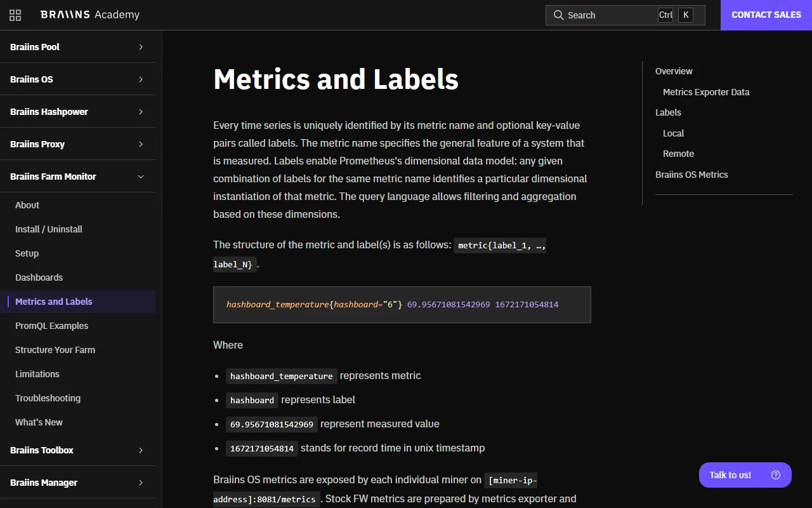Open the Dashboards page
This screenshot has height=508, width=812.
click(39, 277)
